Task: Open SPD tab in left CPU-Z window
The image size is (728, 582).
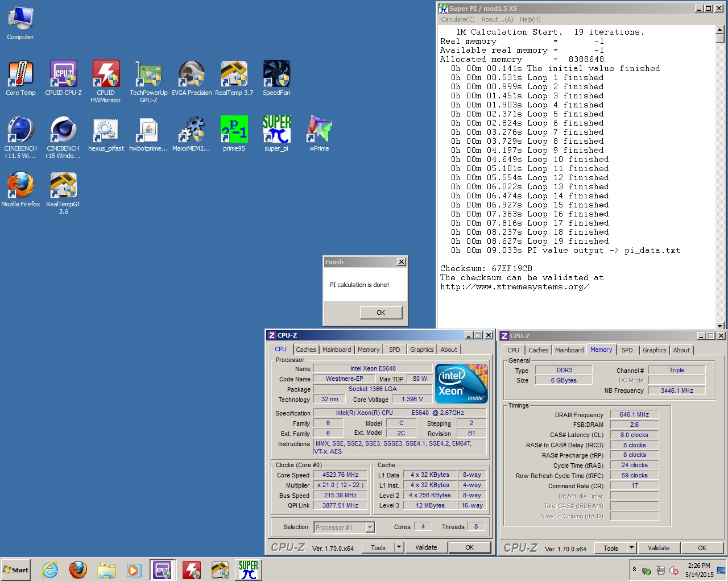Action: tap(395, 350)
